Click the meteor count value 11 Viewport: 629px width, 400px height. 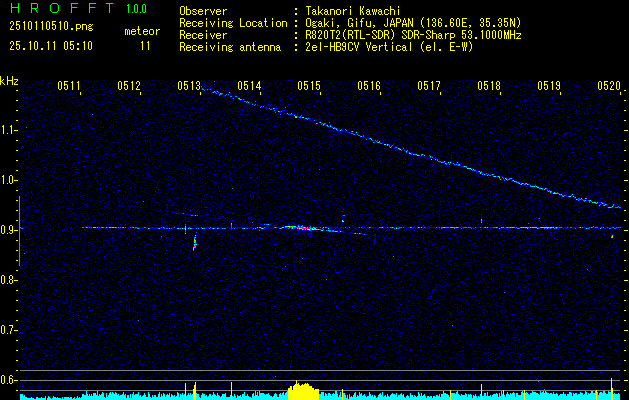[x=145, y=46]
